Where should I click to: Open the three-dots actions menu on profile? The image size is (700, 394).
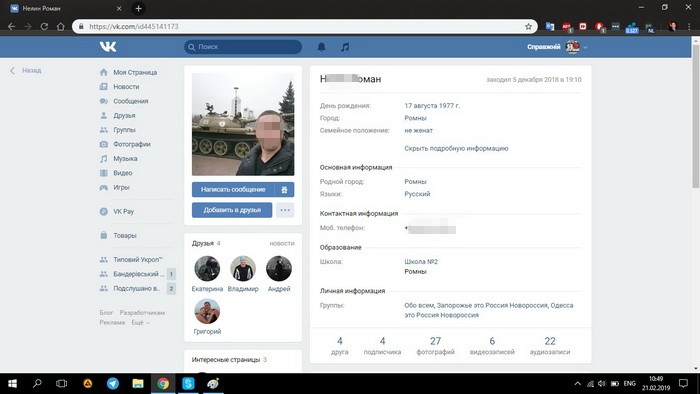tap(285, 210)
